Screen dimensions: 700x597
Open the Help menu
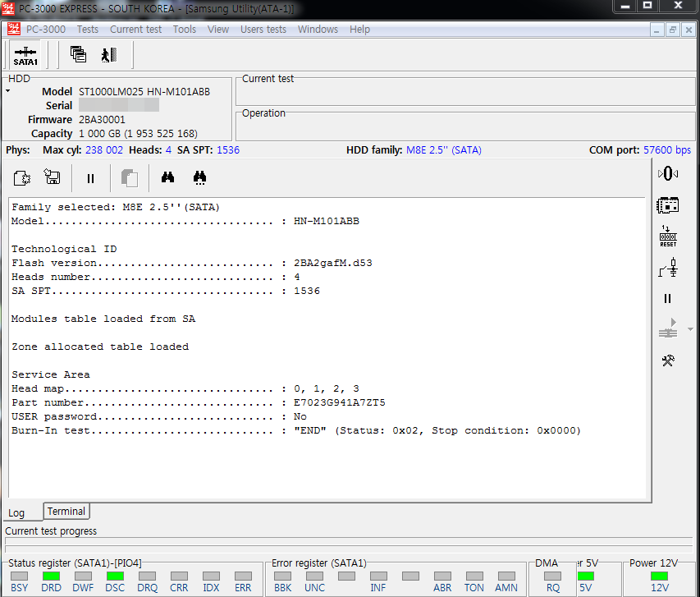(x=359, y=30)
